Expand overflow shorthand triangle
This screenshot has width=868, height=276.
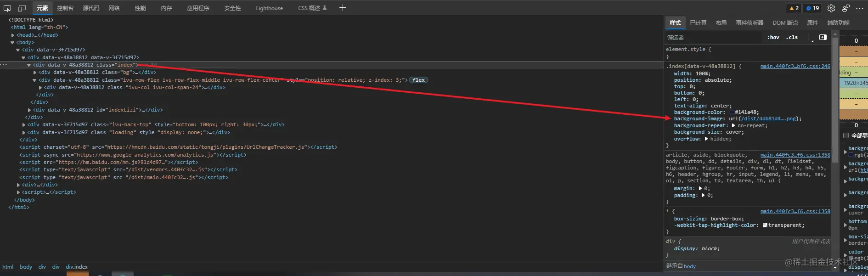click(706, 139)
